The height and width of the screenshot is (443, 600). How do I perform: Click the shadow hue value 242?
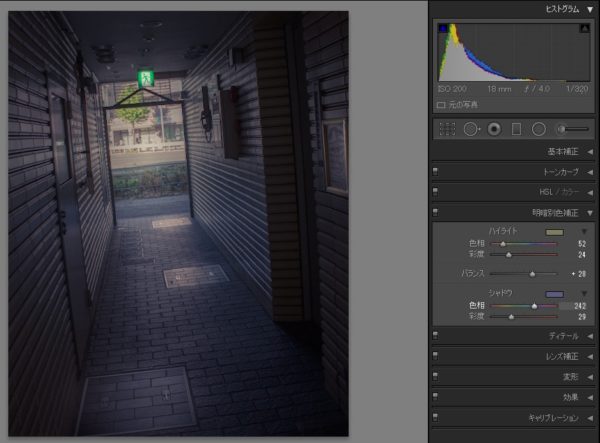(x=580, y=306)
